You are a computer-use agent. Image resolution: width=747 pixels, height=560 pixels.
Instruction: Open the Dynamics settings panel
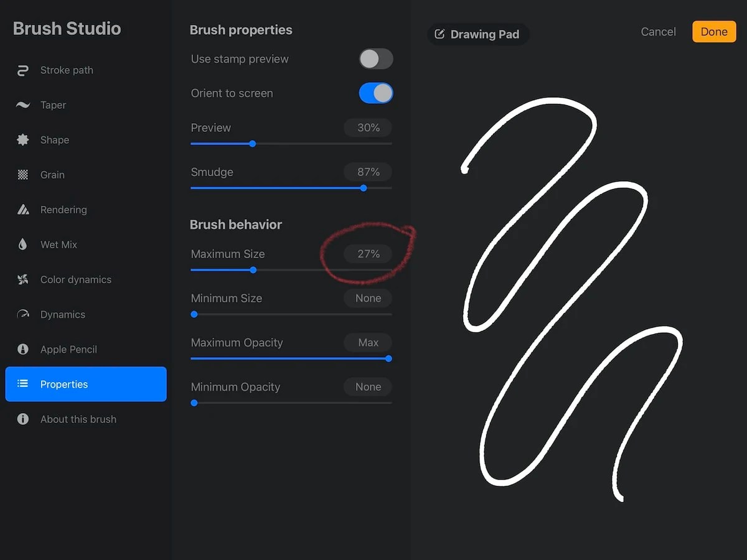tap(22, 314)
